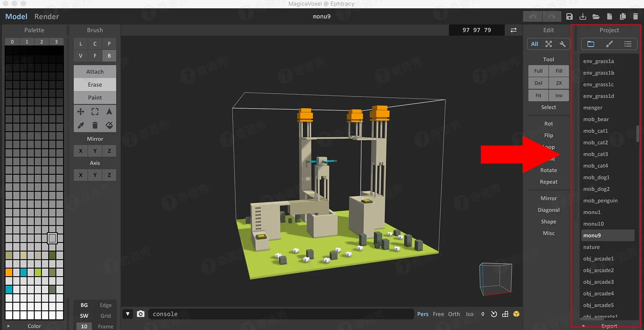The width and height of the screenshot is (644, 330).
Task: Toggle the Grid display option
Action: point(105,316)
